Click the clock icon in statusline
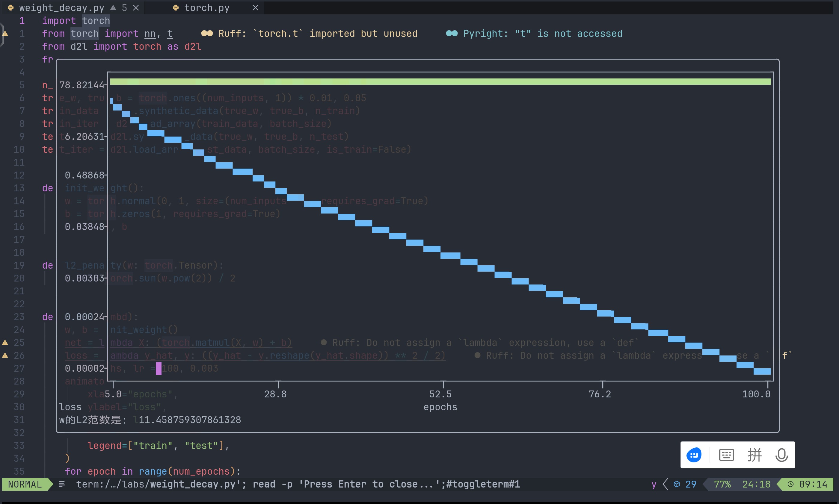This screenshot has height=504, width=839. point(790,484)
